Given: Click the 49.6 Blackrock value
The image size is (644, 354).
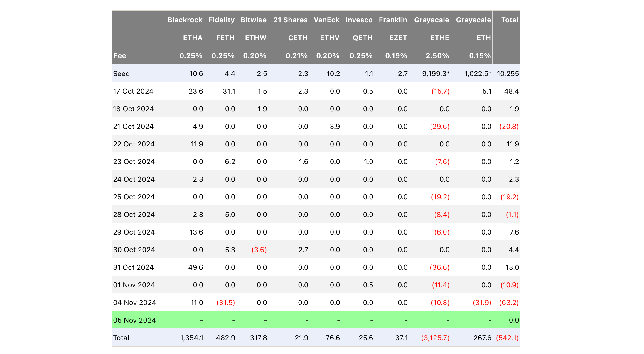Looking at the screenshot, I should click(x=195, y=267).
